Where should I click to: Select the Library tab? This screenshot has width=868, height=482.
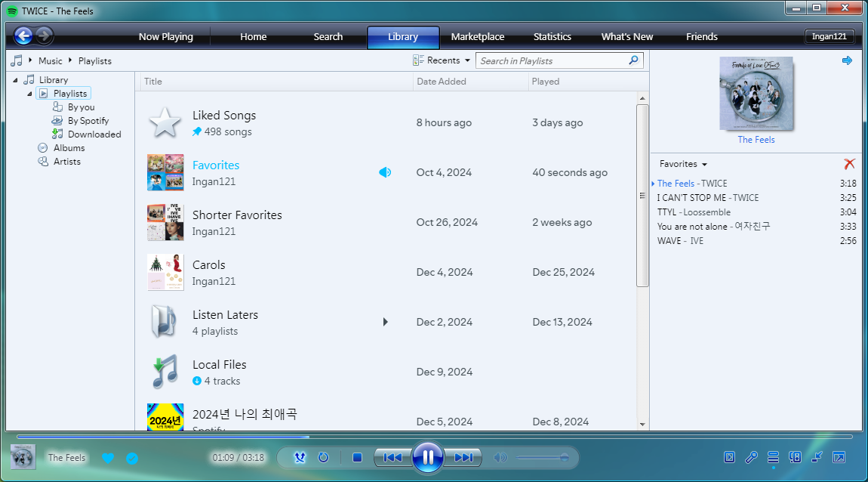[403, 37]
